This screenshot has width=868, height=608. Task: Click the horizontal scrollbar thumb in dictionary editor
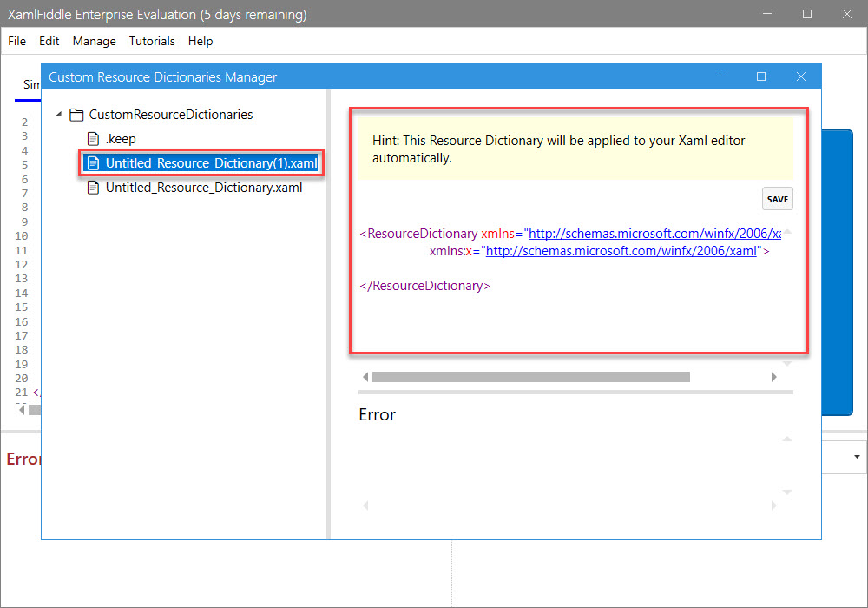pyautogui.click(x=531, y=377)
